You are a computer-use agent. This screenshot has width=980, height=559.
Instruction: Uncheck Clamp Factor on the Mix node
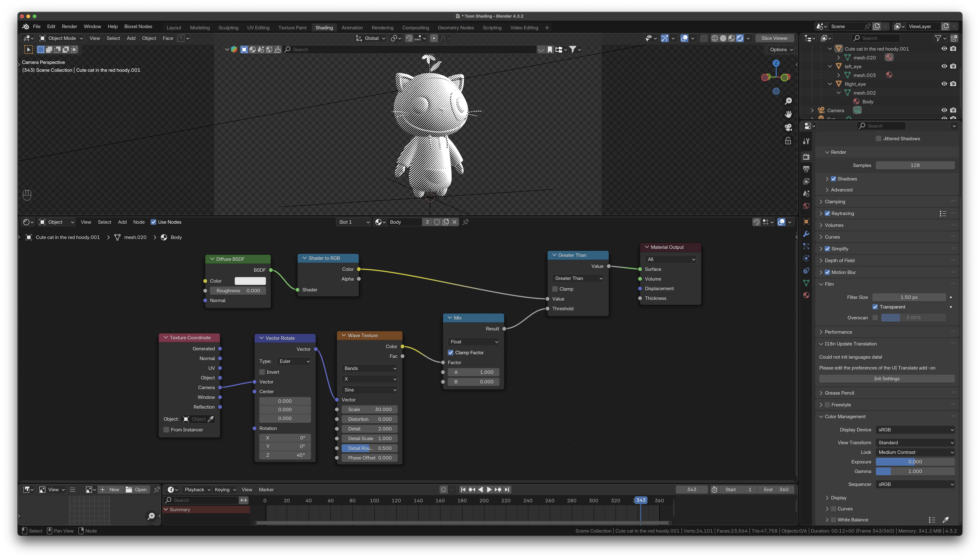(x=450, y=352)
